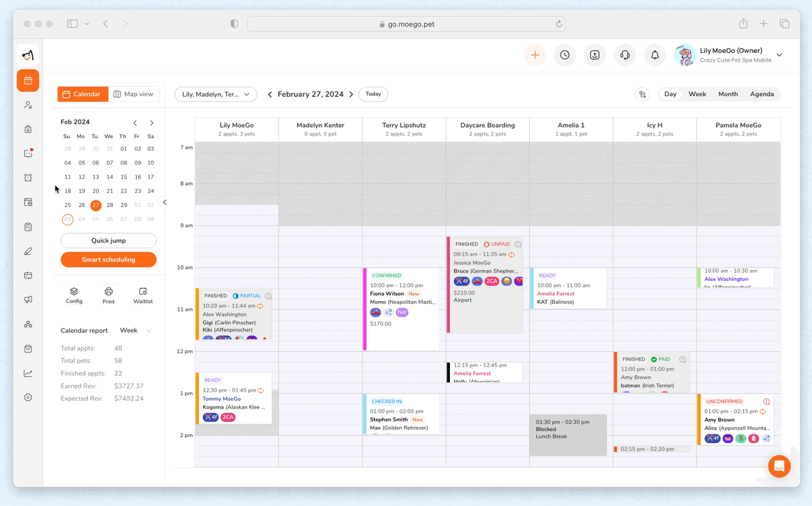Open the Calendar section in left sidebar

pos(28,80)
